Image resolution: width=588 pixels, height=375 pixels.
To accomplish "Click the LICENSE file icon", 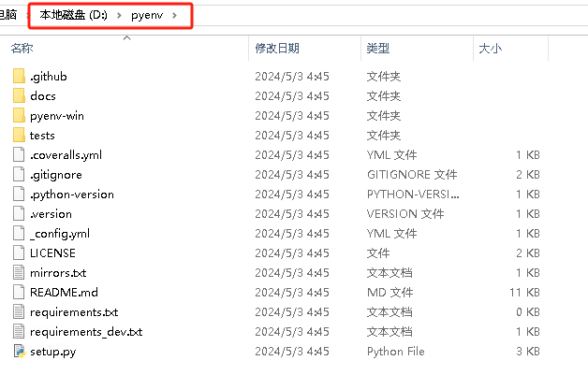I will coord(19,253).
